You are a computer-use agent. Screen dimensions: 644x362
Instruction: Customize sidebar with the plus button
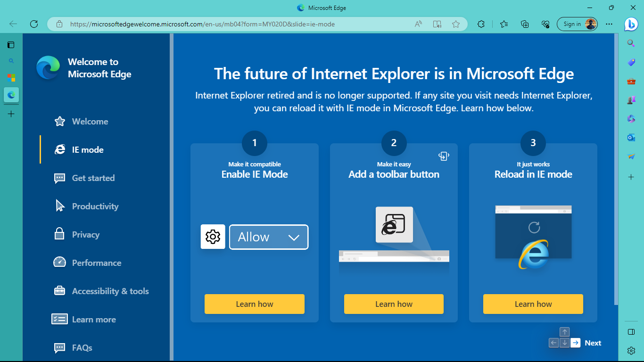pyautogui.click(x=631, y=177)
